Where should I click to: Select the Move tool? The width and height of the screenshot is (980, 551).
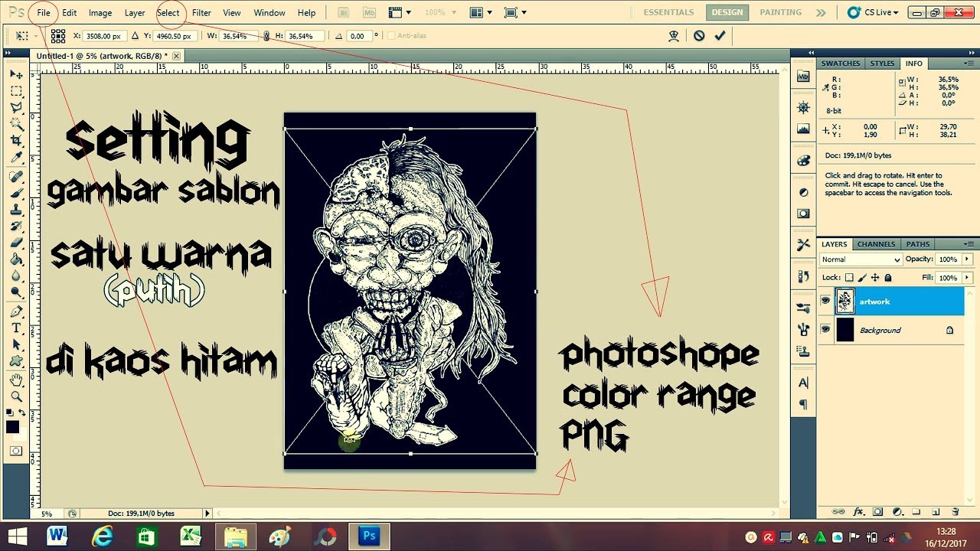[16, 74]
